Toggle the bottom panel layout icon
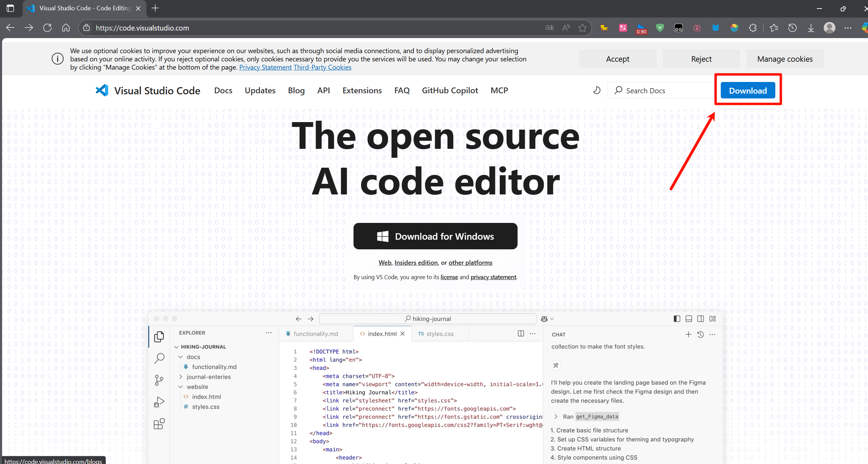Image resolution: width=868 pixels, height=464 pixels. pyautogui.click(x=688, y=319)
